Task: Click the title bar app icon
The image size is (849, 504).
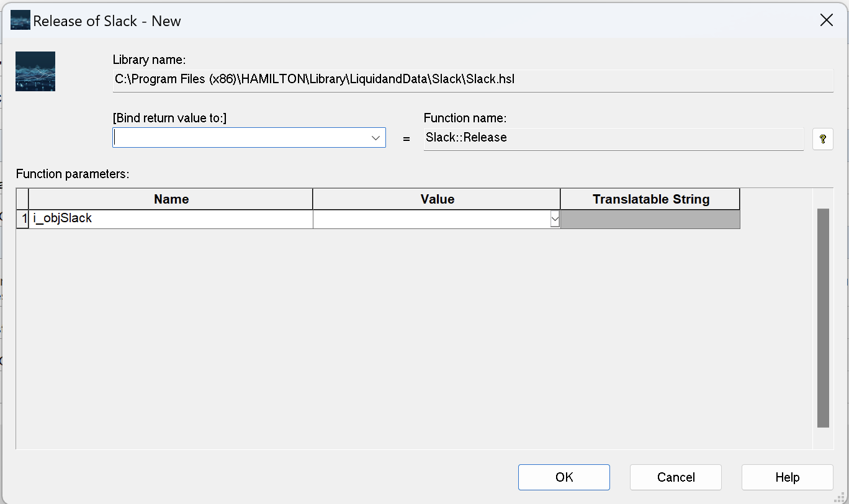Action: 20,20
